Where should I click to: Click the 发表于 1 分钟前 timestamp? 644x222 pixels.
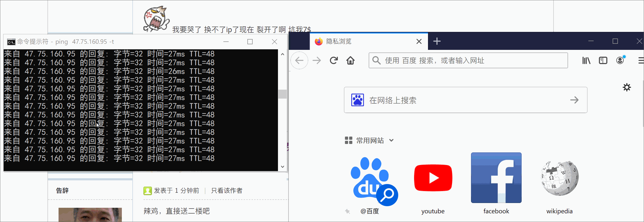[177, 191]
